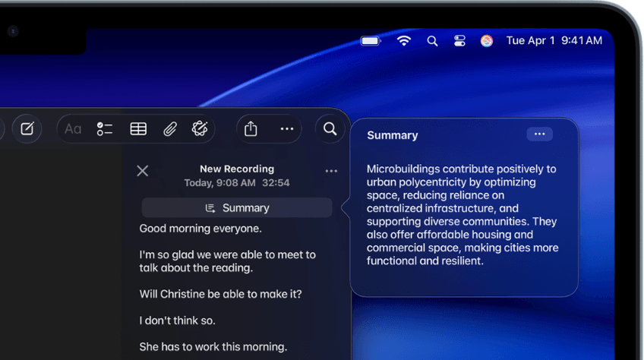Screen dimensions: 644x360
Task: Toggle the Summary button in recording
Action: pyautogui.click(x=237, y=208)
